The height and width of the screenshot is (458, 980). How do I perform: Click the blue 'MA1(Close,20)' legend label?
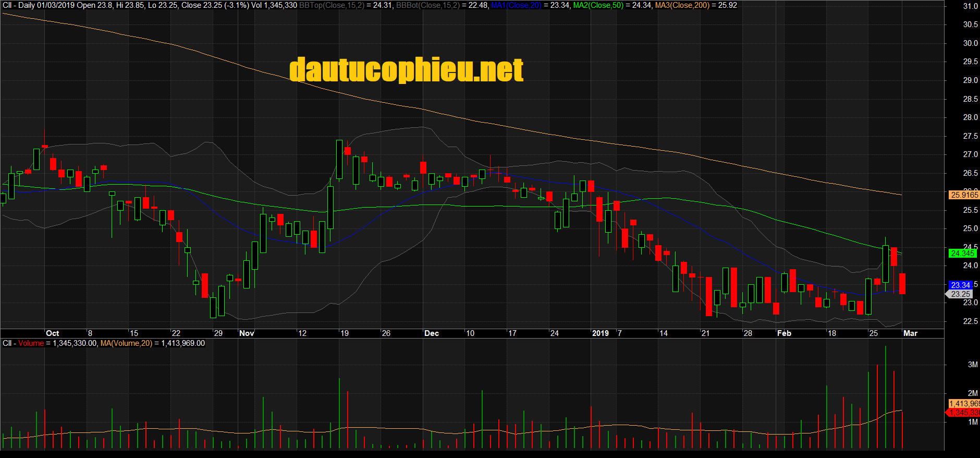pos(516,5)
